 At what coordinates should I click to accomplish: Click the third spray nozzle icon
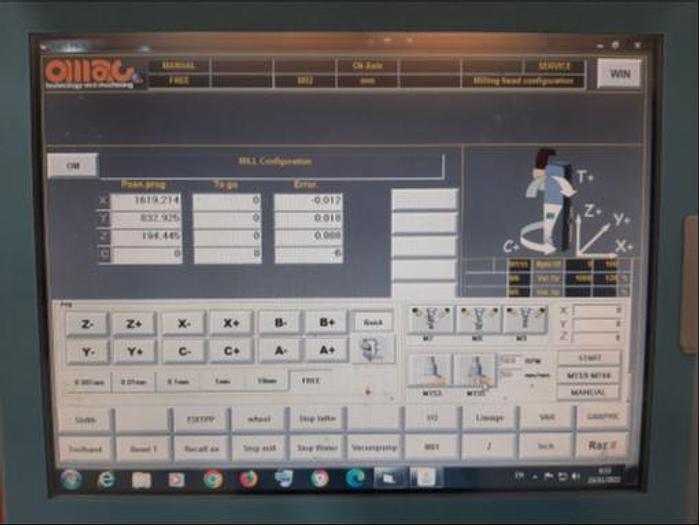[x=525, y=320]
